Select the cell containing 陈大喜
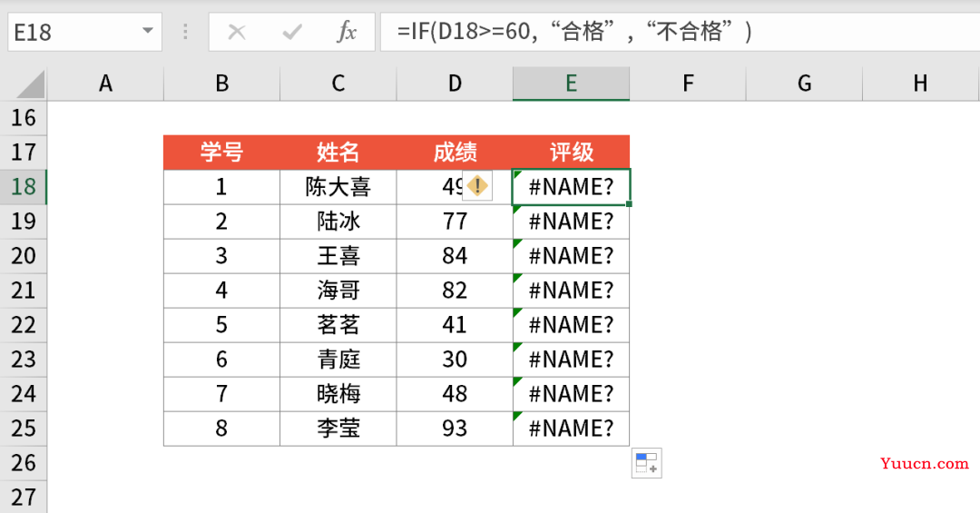980x513 pixels. tap(338, 186)
